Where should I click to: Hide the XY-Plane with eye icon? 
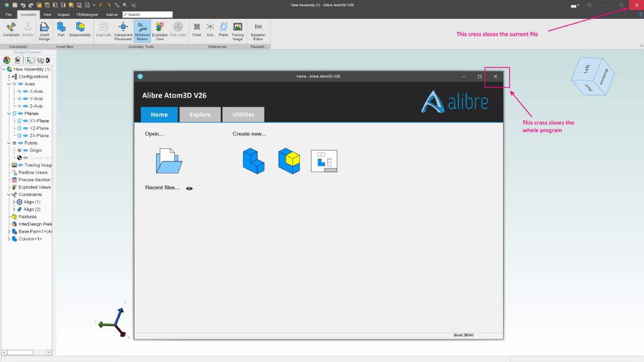[x=25, y=121]
